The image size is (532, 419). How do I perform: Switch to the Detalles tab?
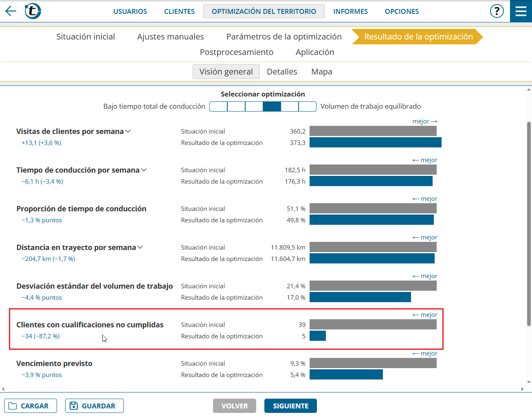[x=282, y=72]
